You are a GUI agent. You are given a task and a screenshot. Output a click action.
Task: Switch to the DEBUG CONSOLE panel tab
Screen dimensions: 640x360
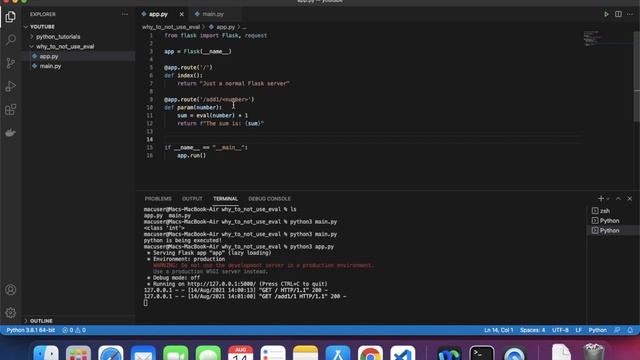coord(269,198)
